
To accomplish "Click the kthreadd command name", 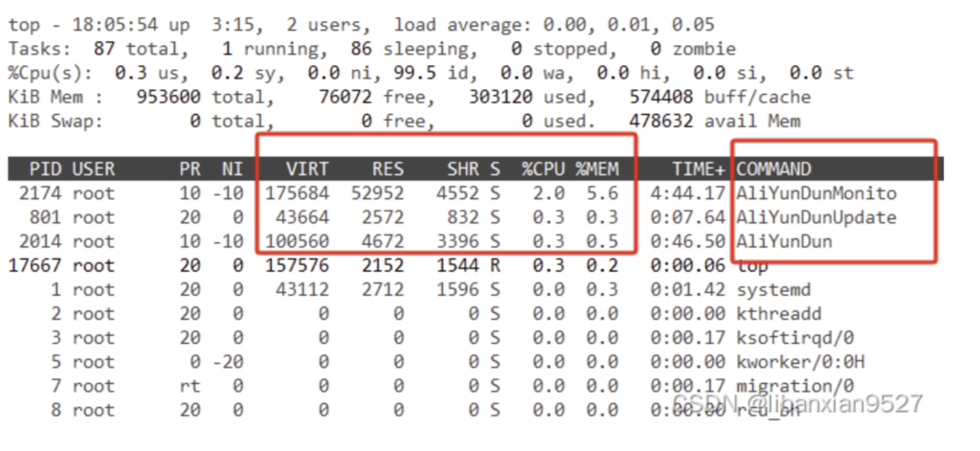I will click(779, 313).
